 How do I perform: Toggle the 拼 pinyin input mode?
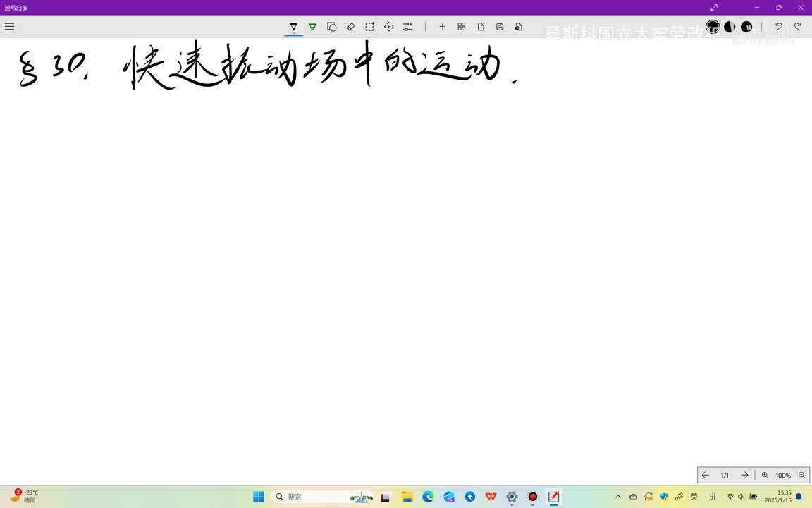712,497
